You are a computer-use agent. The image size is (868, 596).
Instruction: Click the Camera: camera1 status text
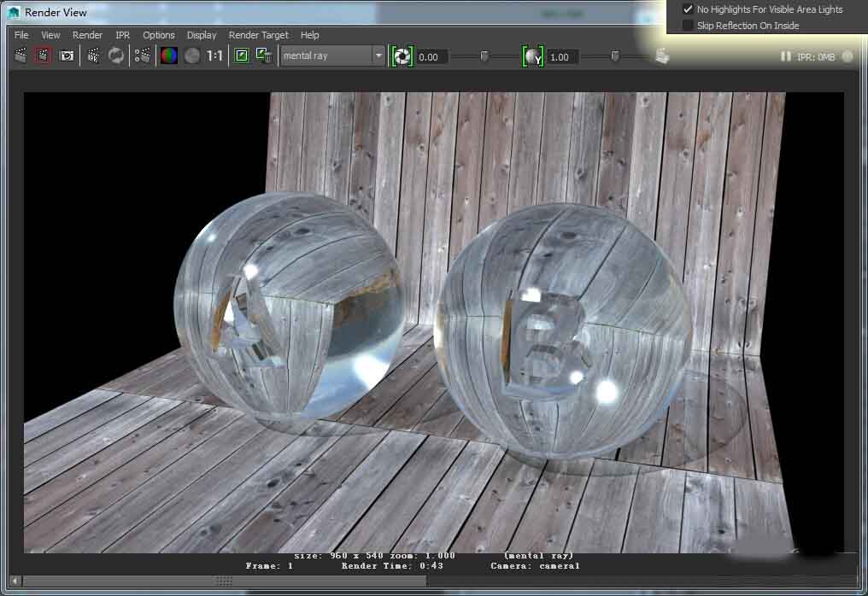pos(535,565)
